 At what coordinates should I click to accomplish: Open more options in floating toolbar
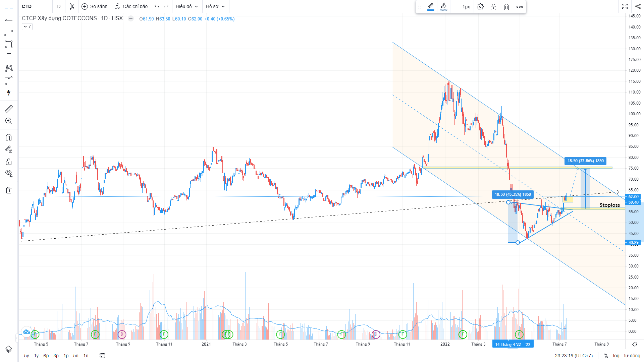pyautogui.click(x=520, y=7)
